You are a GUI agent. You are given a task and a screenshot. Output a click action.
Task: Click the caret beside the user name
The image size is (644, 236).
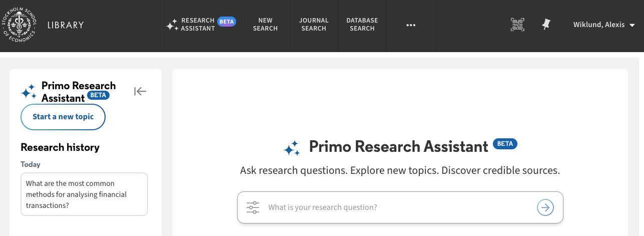(x=632, y=25)
